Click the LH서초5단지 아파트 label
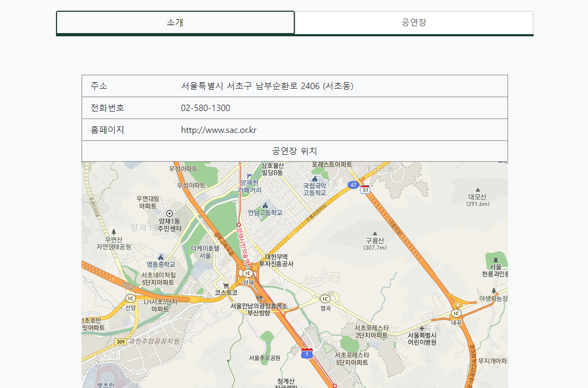Image resolution: width=588 pixels, height=388 pixels. click(160, 305)
